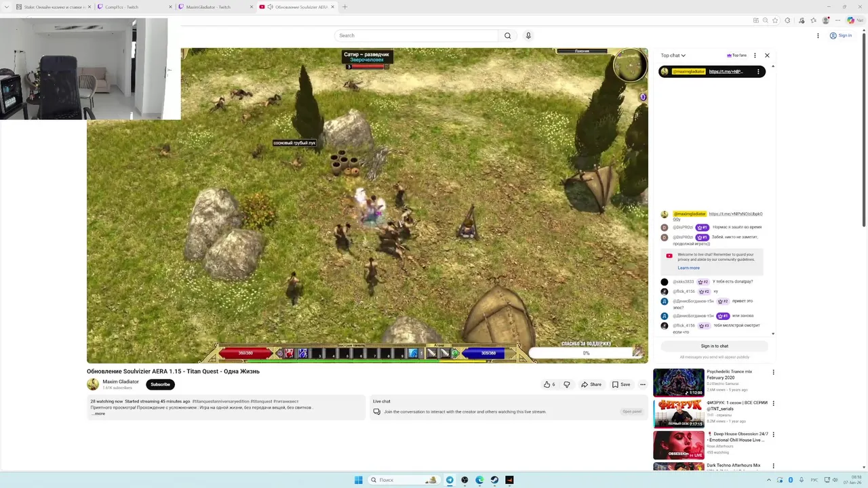The height and width of the screenshot is (488, 868).
Task: Click the game health bar showing 380/380
Action: point(245,353)
